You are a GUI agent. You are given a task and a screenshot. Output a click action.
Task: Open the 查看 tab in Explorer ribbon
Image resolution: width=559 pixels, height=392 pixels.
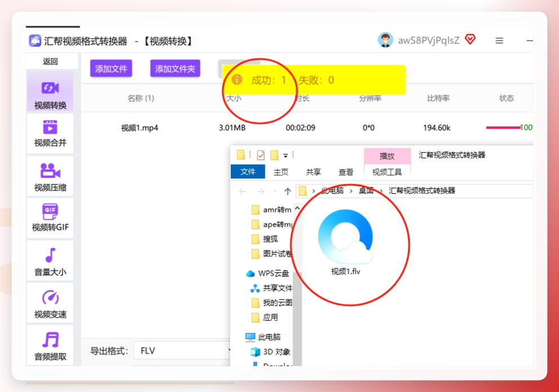pyautogui.click(x=346, y=172)
